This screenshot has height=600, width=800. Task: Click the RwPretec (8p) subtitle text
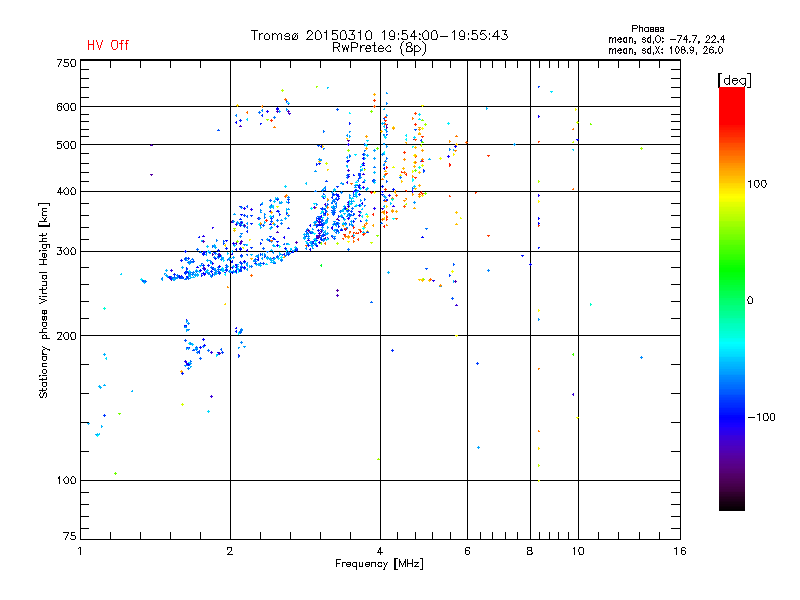tap(379, 47)
